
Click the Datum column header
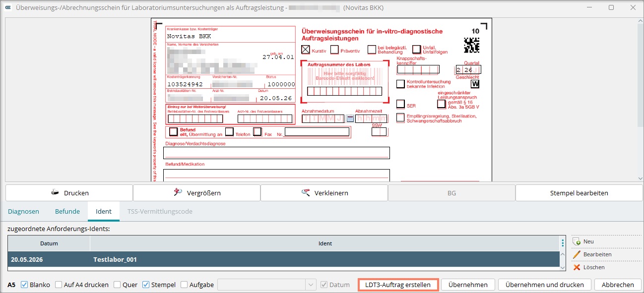coord(49,243)
